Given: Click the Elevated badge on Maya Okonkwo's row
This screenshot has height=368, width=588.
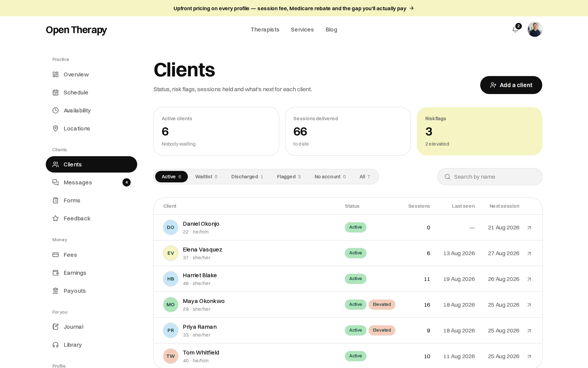Looking at the screenshot, I should click(x=382, y=304).
